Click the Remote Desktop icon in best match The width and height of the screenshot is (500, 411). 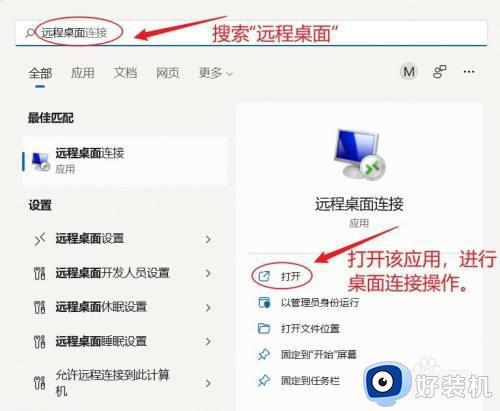coord(41,162)
